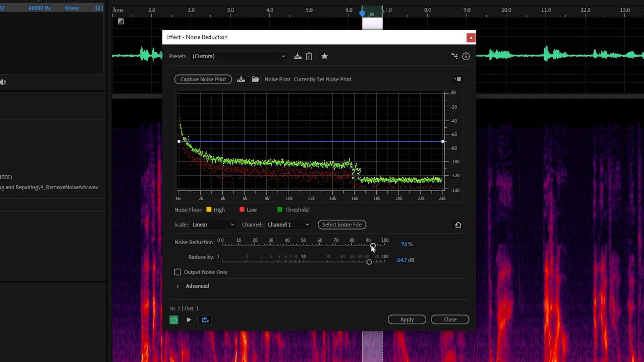Open the Scale Linear dropdown
This screenshot has height=362, width=644.
[x=213, y=225]
